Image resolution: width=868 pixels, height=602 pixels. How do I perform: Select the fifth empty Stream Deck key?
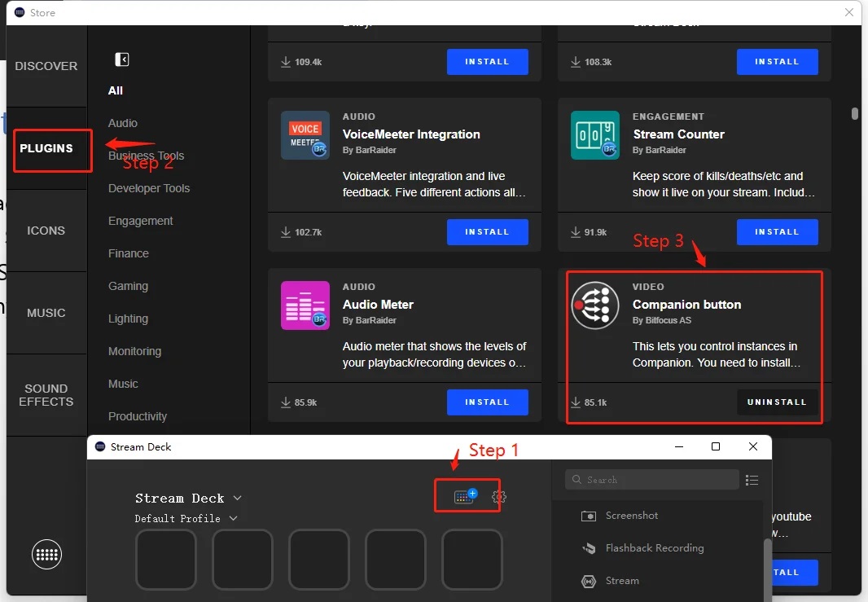tap(471, 560)
